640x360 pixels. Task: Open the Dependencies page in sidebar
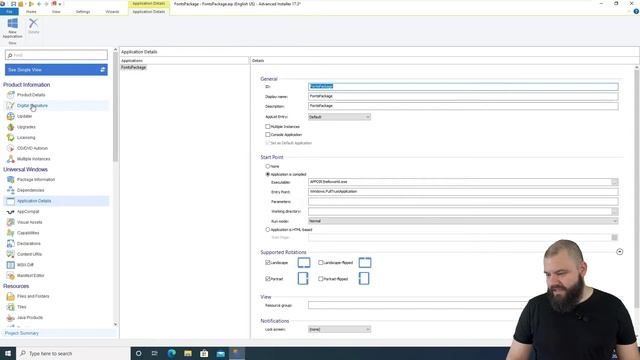click(30, 190)
